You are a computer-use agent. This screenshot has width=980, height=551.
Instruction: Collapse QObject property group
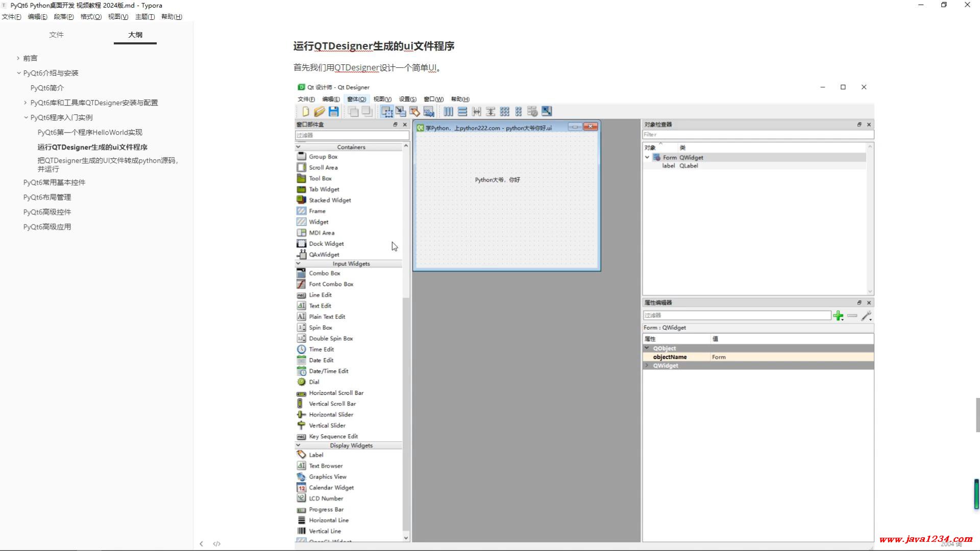[647, 348]
